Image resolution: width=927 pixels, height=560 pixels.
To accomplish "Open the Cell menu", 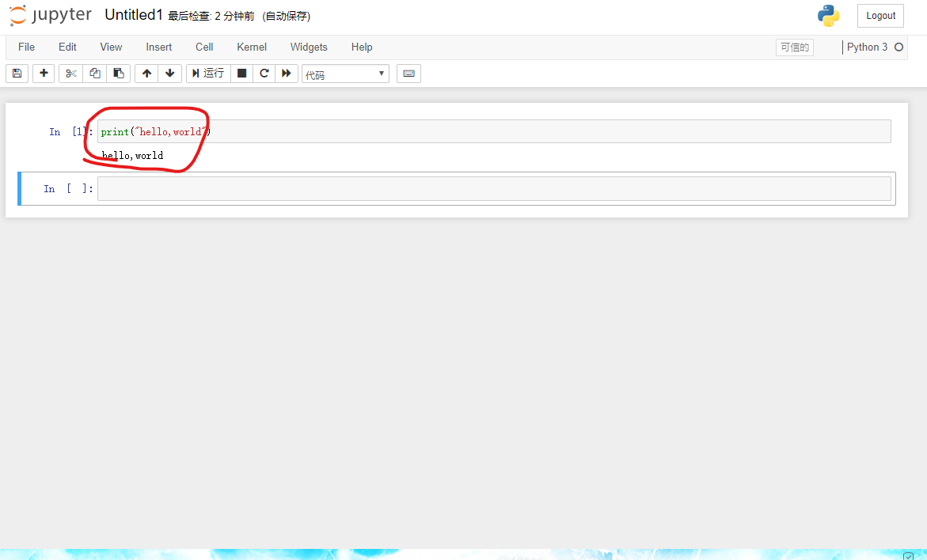I will point(204,47).
